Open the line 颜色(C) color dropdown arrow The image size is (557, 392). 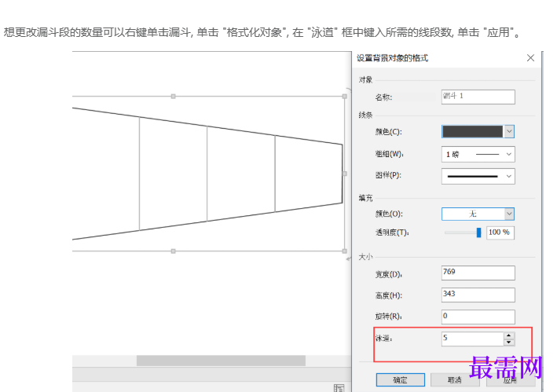coord(509,131)
